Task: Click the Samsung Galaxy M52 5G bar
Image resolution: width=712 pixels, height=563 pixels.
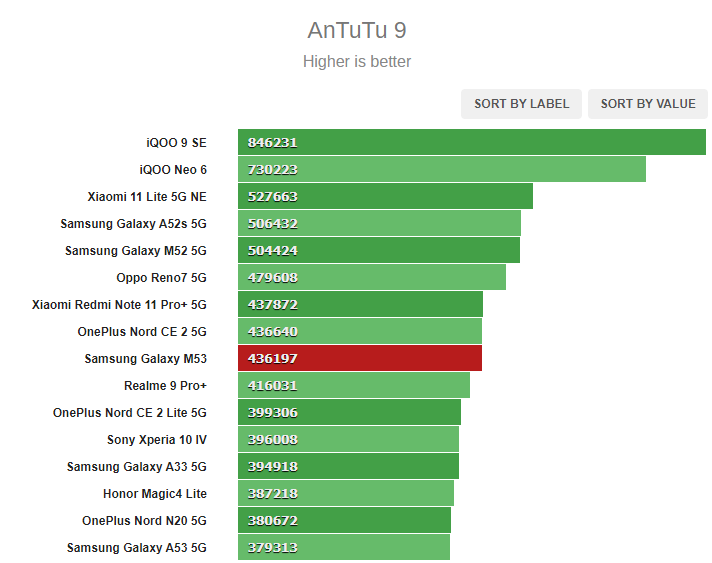Action: tap(379, 250)
